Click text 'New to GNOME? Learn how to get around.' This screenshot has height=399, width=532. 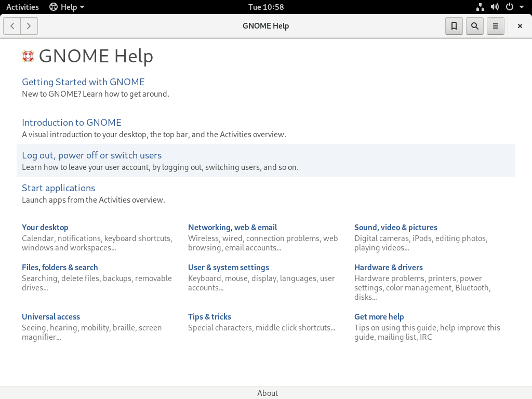[x=96, y=94]
